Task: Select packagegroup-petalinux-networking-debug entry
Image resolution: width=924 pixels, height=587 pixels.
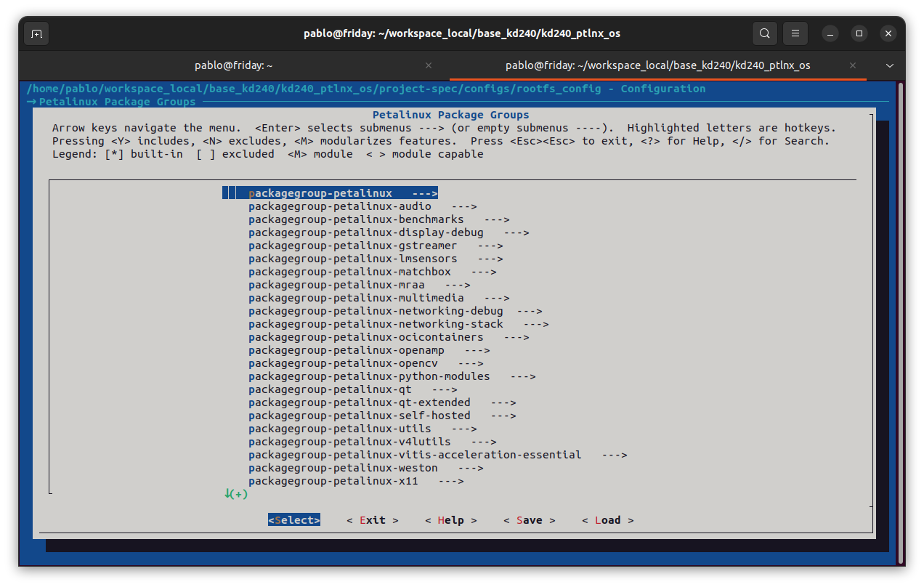Action: 395,311
